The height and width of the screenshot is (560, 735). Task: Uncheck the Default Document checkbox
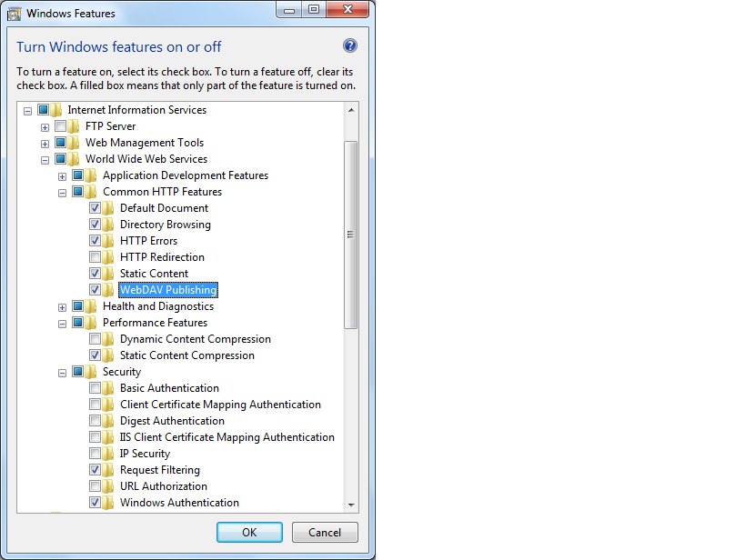(x=96, y=207)
